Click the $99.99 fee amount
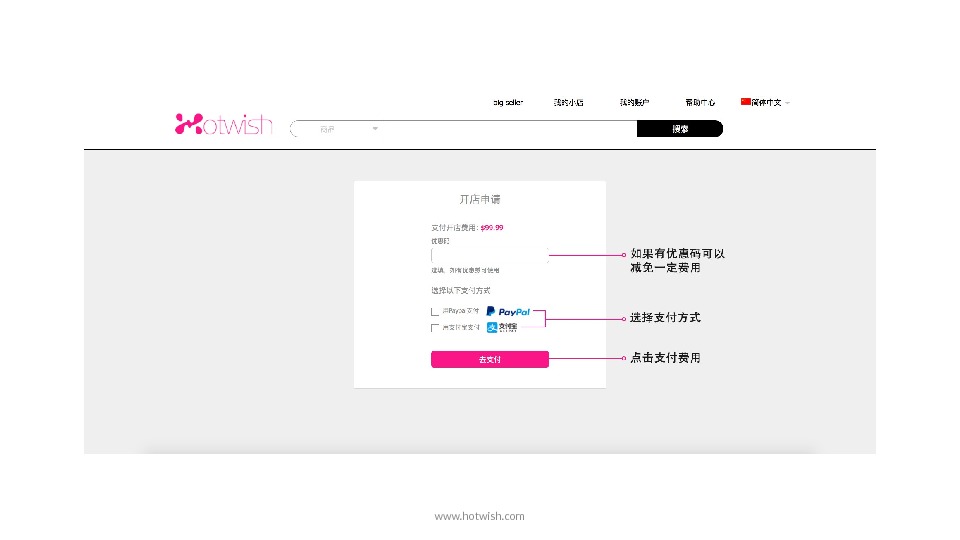Viewport: 960px width, 540px height. pos(492,228)
